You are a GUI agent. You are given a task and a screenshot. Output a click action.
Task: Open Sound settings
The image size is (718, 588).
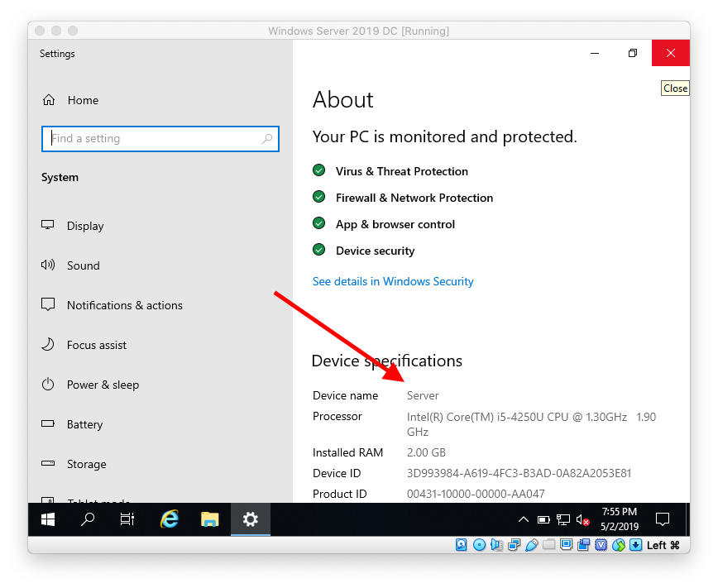click(x=70, y=265)
